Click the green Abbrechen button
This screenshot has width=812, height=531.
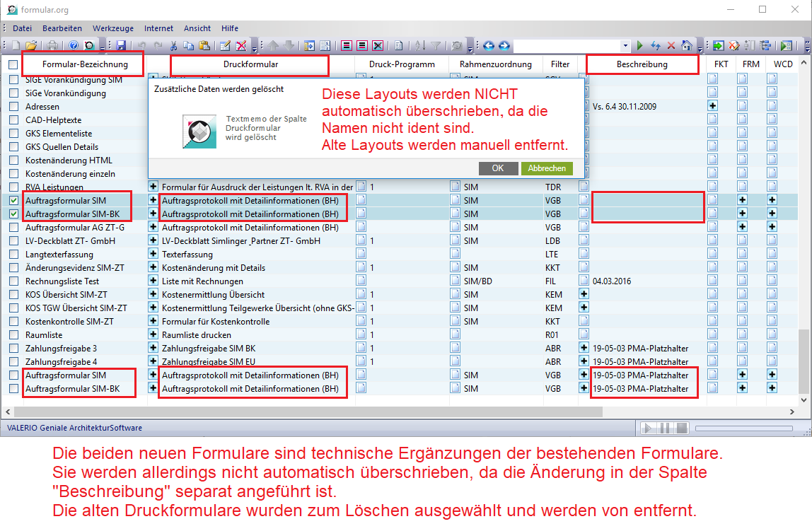[547, 168]
